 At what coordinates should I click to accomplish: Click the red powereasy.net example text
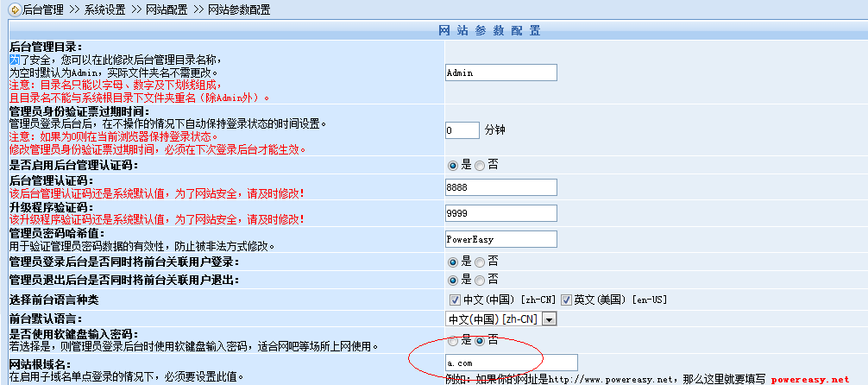(810, 380)
